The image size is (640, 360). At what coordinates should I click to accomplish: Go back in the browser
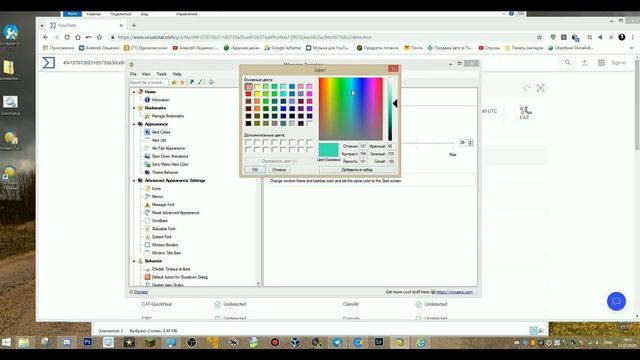[45, 37]
